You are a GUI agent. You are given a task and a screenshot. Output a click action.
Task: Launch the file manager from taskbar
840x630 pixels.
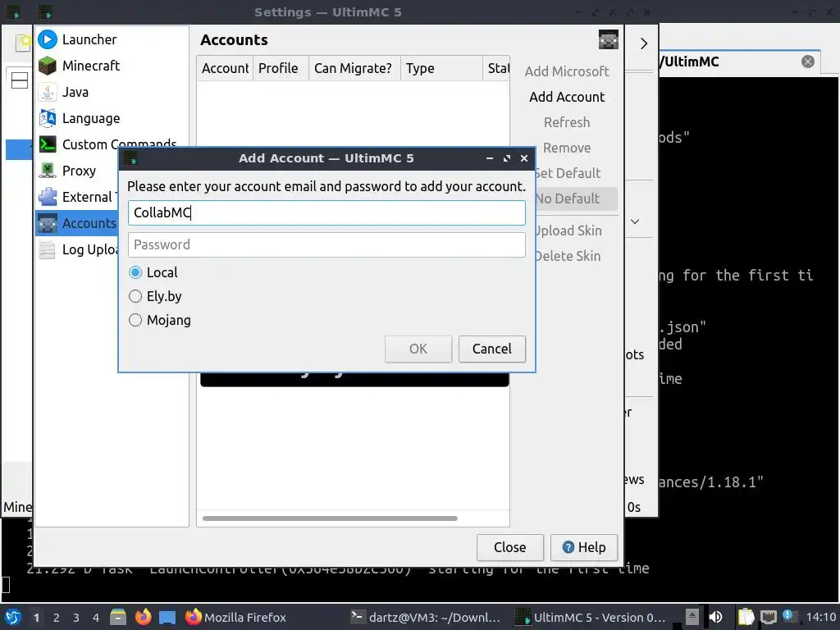[118, 617]
